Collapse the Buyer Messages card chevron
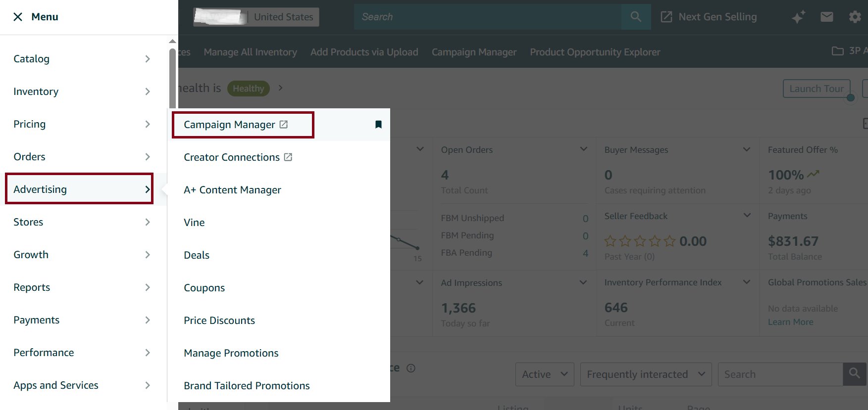This screenshot has width=868, height=410. click(x=747, y=149)
